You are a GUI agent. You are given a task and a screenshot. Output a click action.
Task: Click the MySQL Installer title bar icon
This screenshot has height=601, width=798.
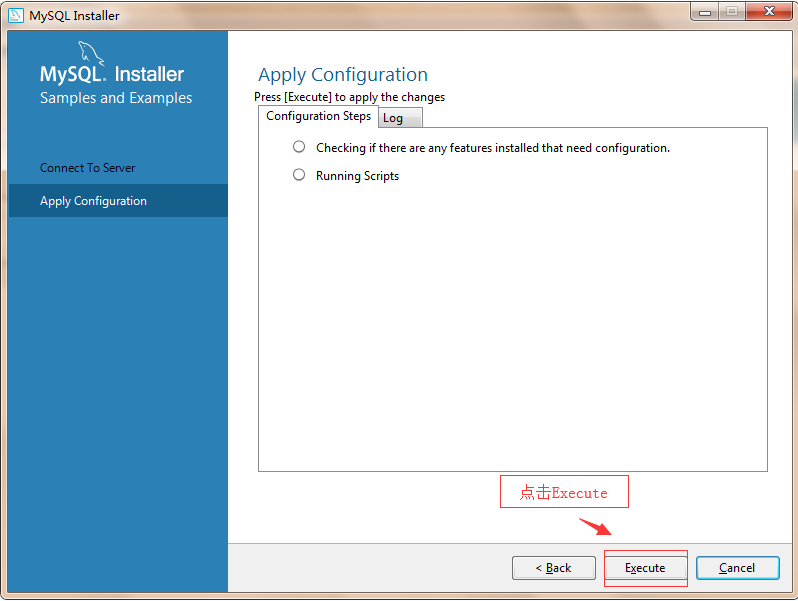point(16,15)
